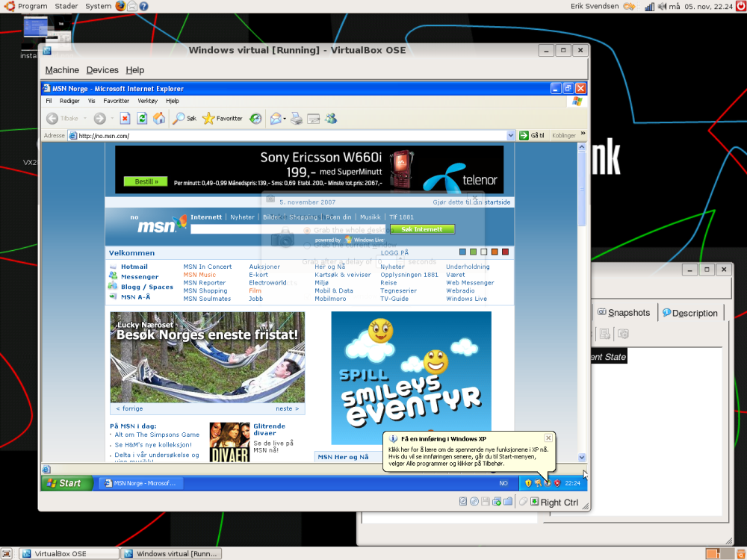Screen dimensions: 747x560
Task: Open the Messenger people icon in the IE toolbar
Action: [x=331, y=119]
